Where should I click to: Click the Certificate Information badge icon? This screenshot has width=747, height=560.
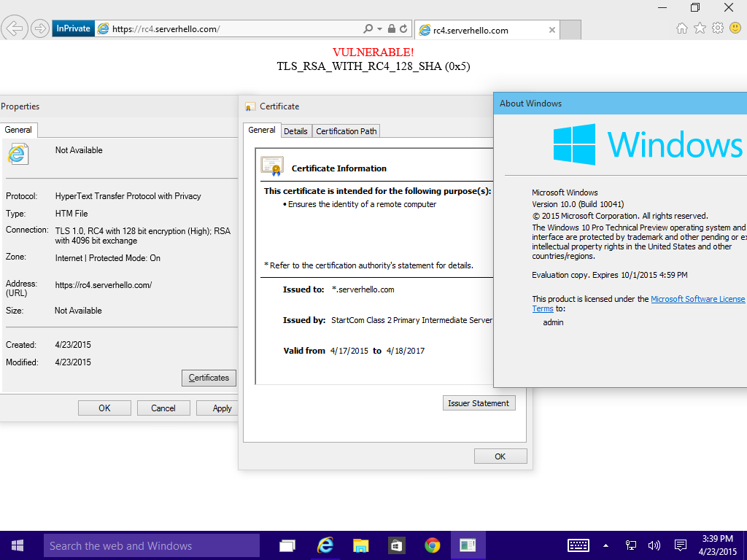click(272, 166)
